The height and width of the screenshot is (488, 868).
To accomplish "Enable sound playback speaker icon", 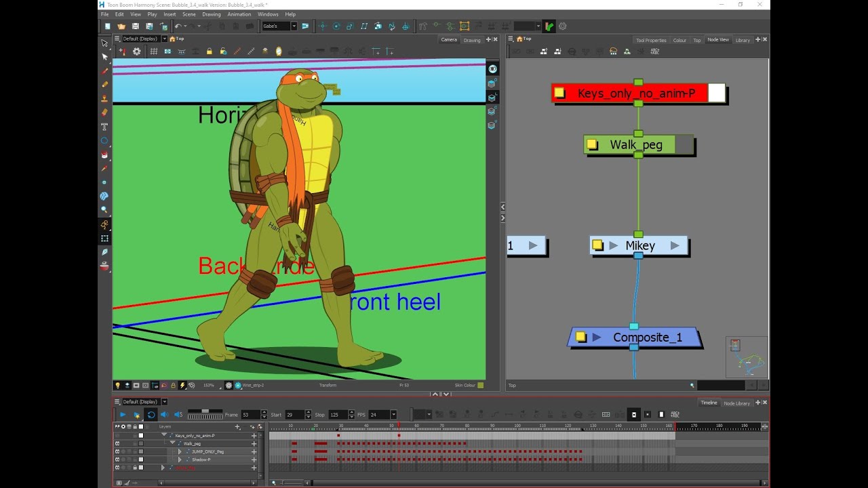I will 164,415.
